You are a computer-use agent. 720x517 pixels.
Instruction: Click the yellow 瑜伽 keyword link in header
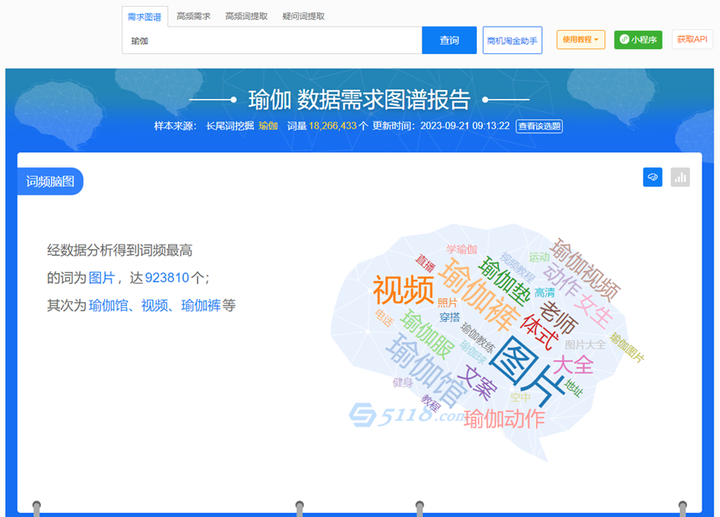coord(268,126)
